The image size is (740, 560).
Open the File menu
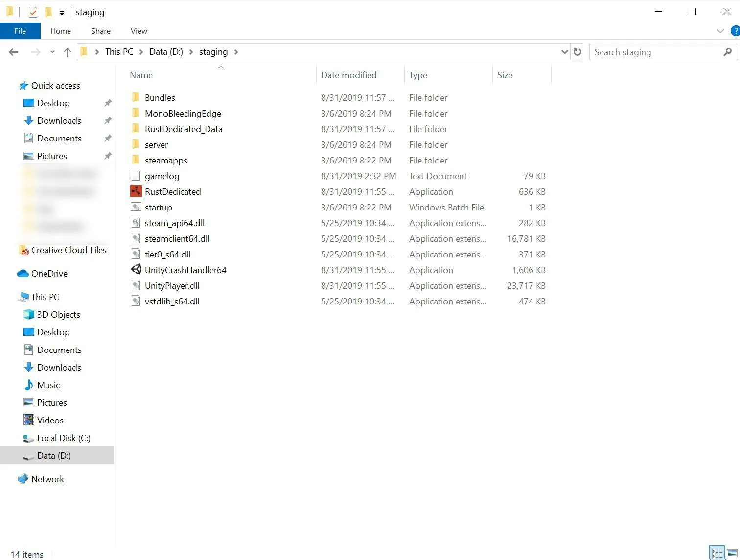click(x=20, y=31)
